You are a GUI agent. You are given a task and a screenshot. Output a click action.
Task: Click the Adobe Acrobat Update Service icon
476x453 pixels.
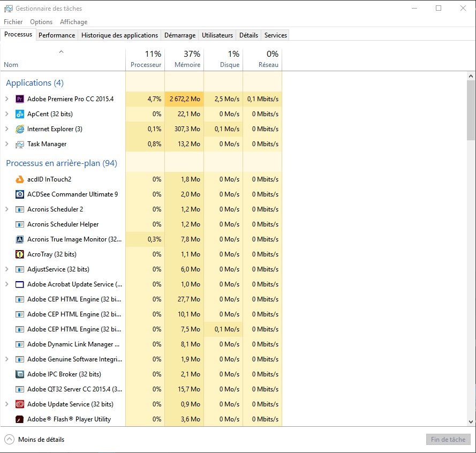[20, 284]
